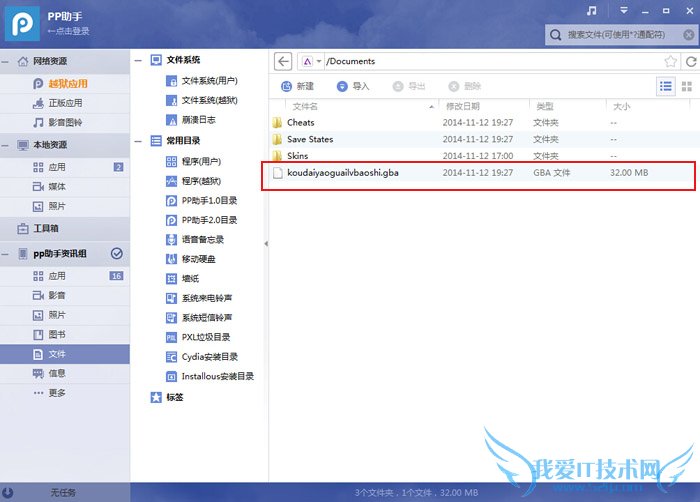Image resolution: width=700 pixels, height=502 pixels.
Task: Switch to list view
Action: tap(666, 86)
